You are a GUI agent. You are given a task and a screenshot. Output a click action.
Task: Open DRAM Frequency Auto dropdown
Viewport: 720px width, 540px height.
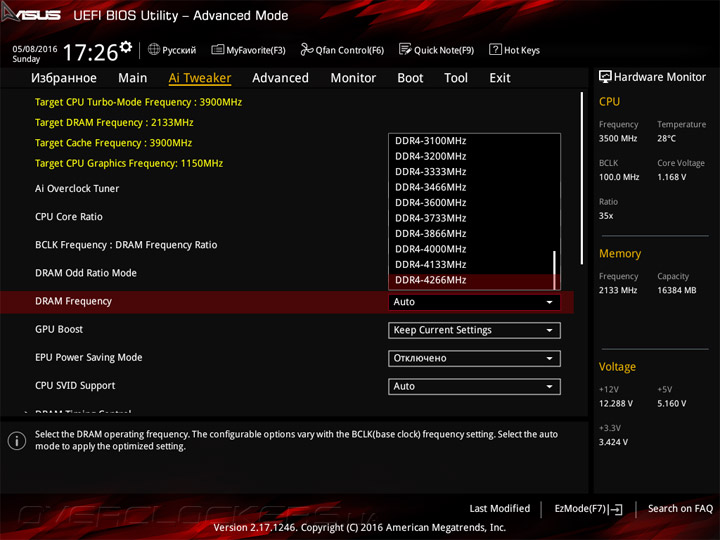pos(474,302)
